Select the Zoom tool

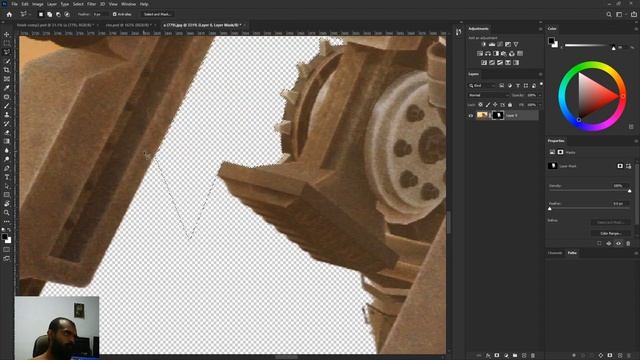(x=7, y=213)
